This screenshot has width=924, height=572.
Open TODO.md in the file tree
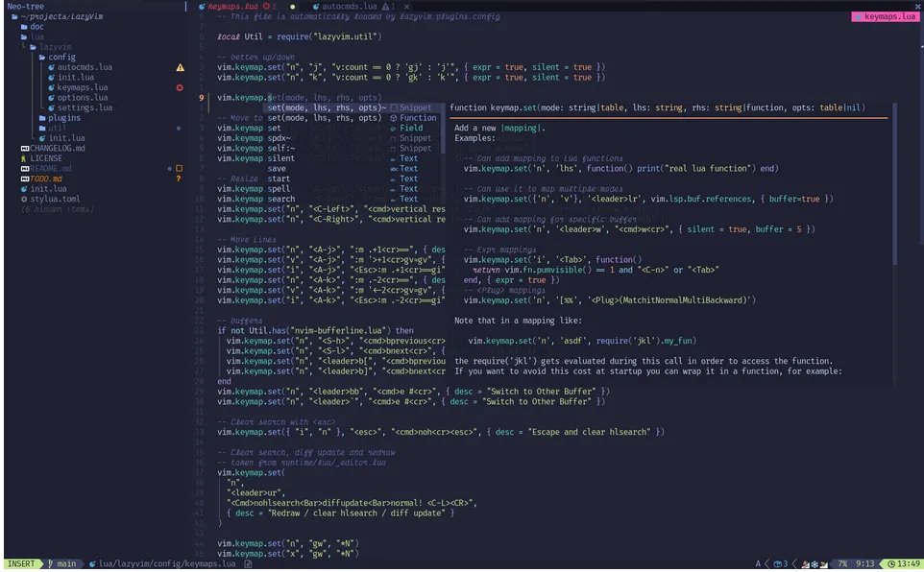(46, 179)
